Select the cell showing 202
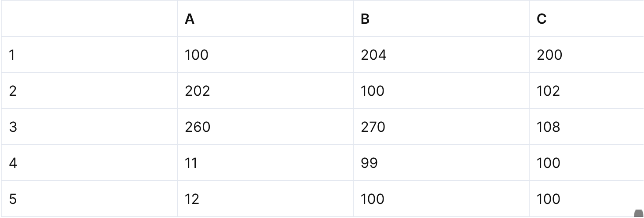 coord(265,91)
